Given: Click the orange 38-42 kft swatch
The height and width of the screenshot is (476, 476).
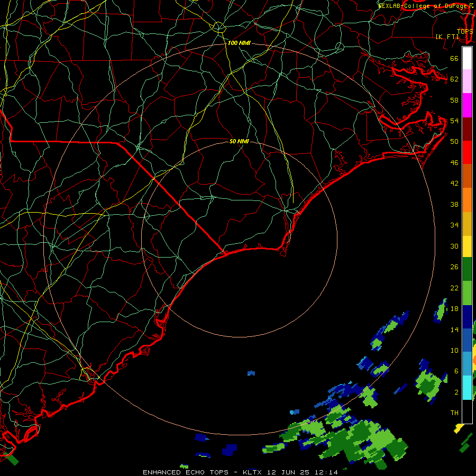Looking at the screenshot, I should [467, 199].
